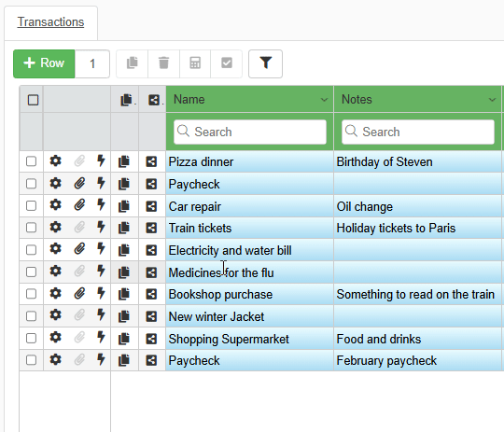Click the share icon in table header

pos(154,100)
